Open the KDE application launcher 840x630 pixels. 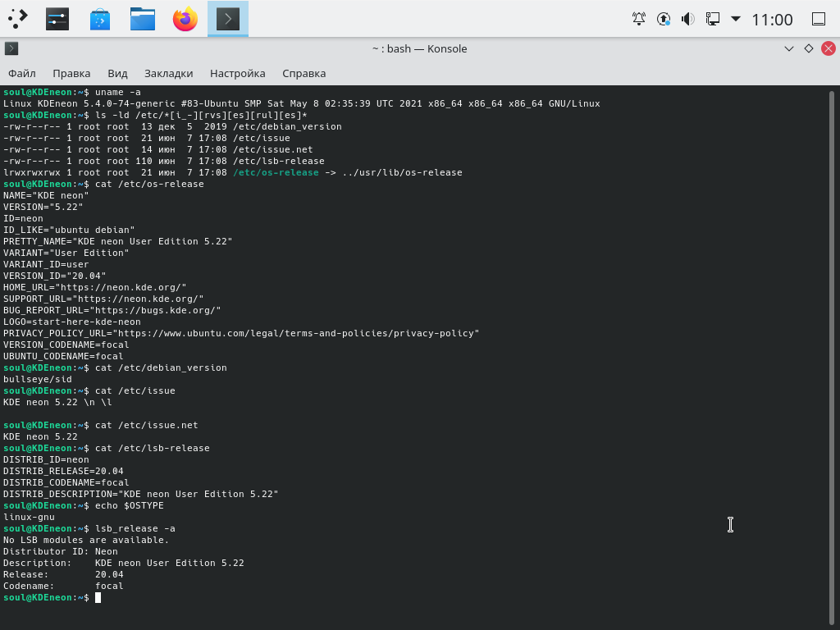coord(18,19)
